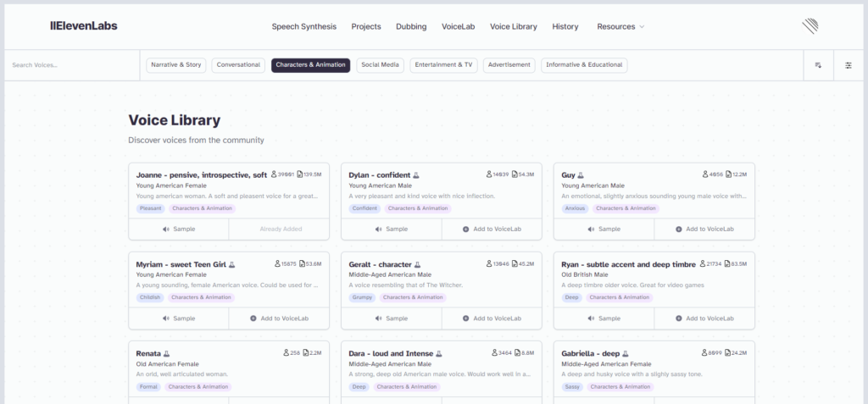
Task: Click the users icon on Myriam card
Action: (x=277, y=264)
